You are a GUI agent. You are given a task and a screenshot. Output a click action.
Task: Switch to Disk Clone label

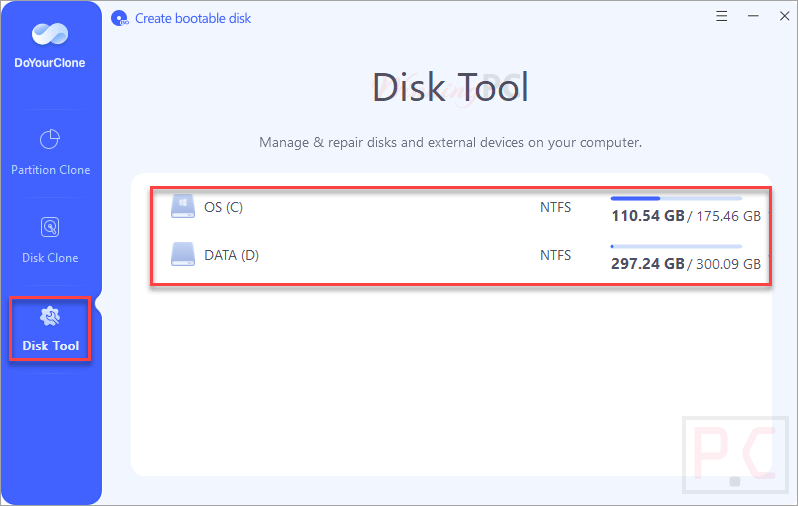[x=50, y=258]
